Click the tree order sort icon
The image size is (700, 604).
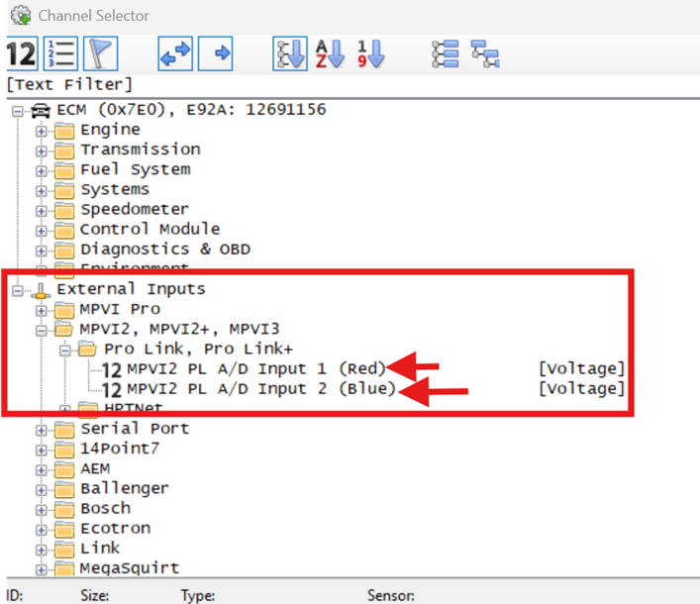click(x=290, y=53)
